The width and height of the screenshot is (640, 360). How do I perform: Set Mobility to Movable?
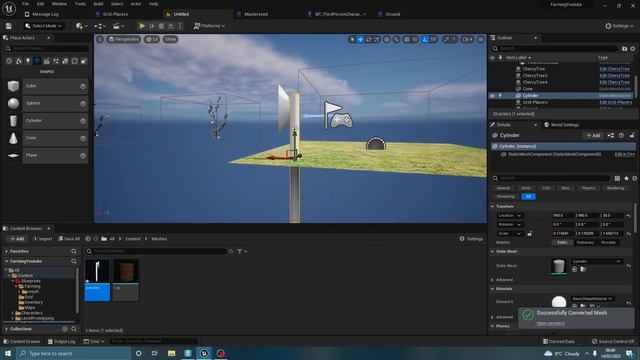point(608,242)
